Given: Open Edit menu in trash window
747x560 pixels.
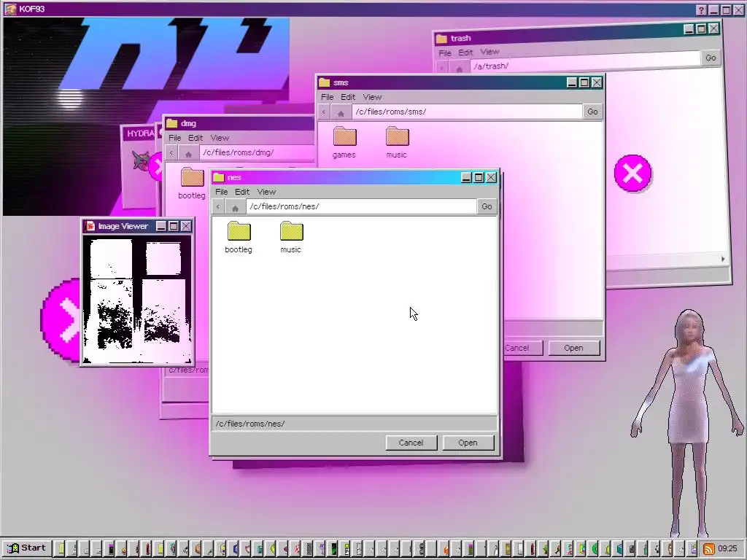Looking at the screenshot, I should pos(465,52).
